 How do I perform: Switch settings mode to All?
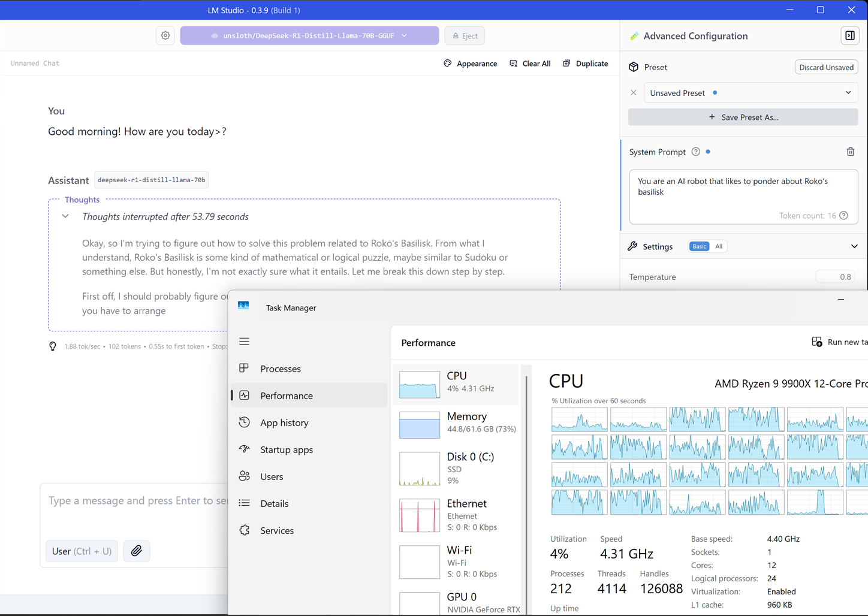(x=719, y=246)
